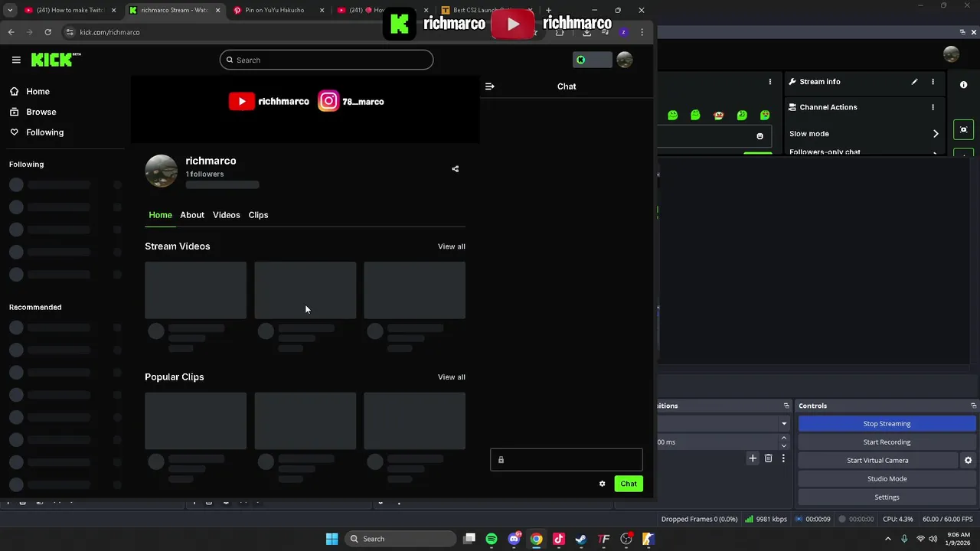Edit Stream info with pencil icon

coord(914,82)
